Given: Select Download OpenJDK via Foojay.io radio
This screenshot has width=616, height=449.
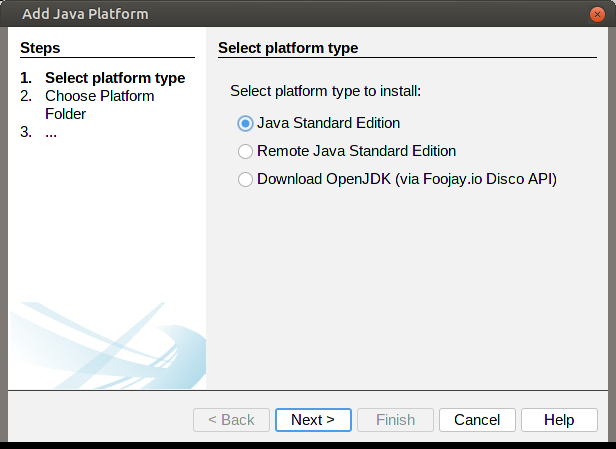Looking at the screenshot, I should coord(245,180).
